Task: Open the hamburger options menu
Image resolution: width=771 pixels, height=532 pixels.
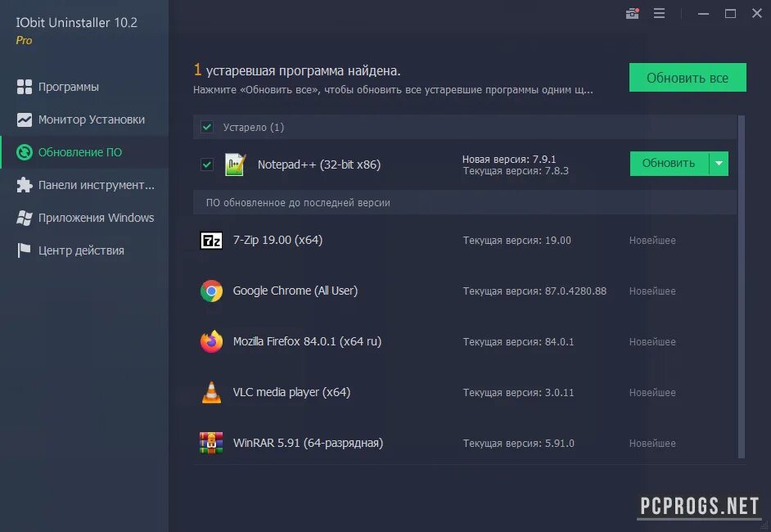Action: coord(660,13)
